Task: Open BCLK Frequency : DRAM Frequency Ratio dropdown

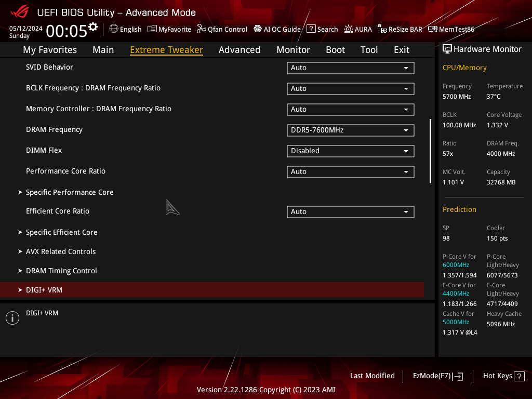Action: 351,88
